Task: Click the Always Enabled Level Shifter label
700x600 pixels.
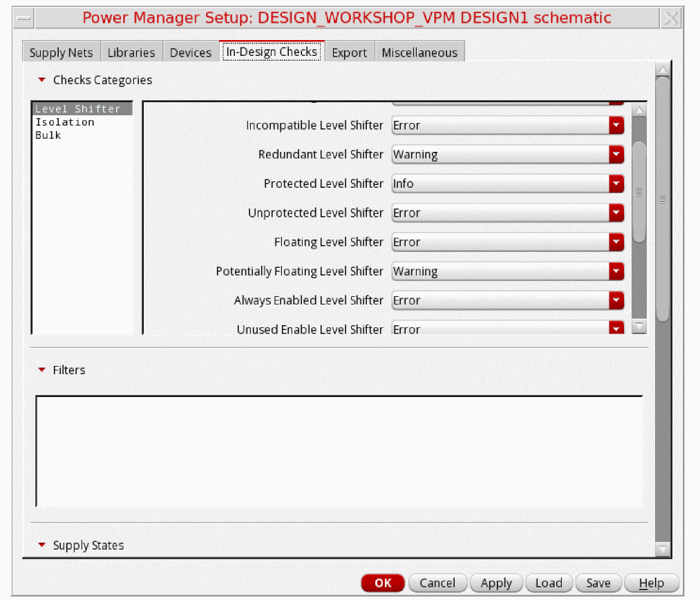Action: tap(308, 300)
